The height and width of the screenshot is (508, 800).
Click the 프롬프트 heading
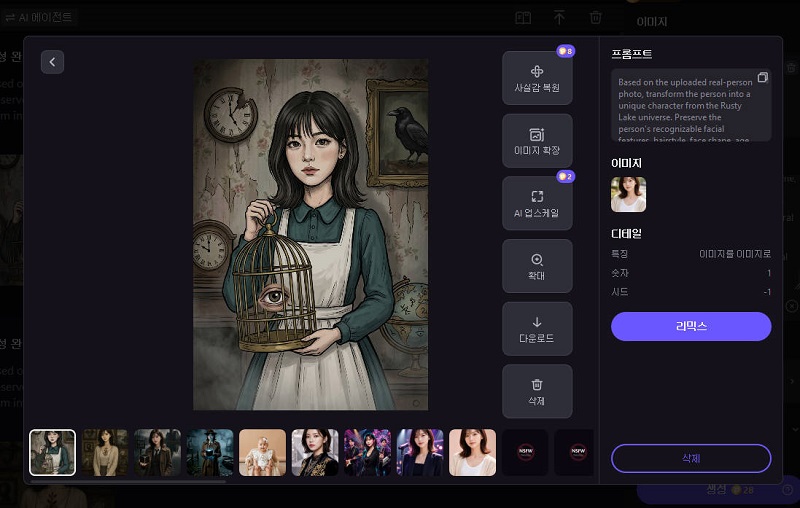632,54
